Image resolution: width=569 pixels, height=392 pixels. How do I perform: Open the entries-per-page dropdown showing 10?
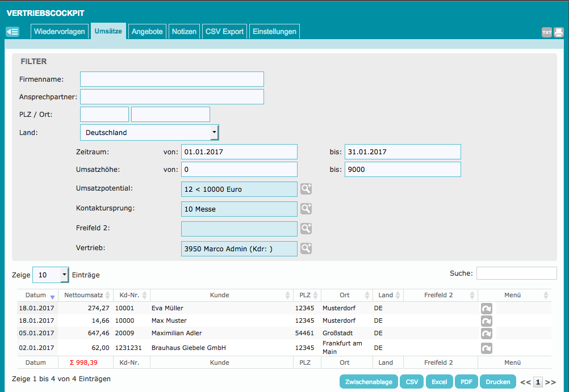click(x=51, y=275)
